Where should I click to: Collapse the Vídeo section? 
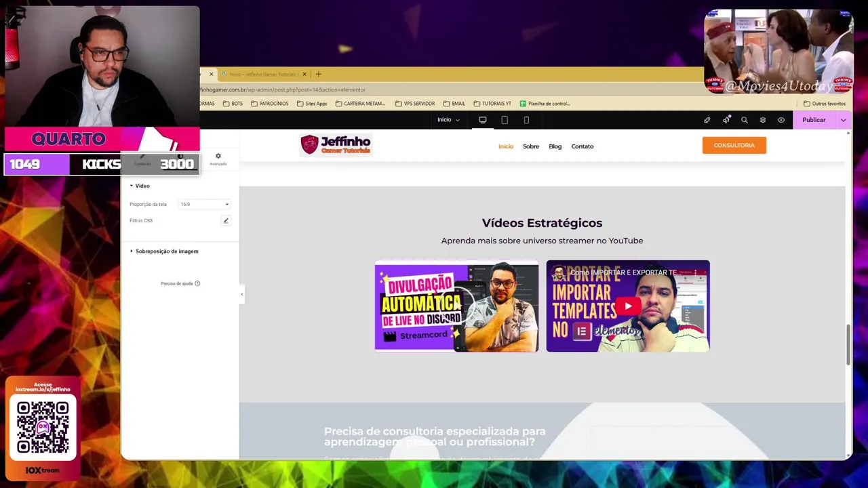pos(140,186)
